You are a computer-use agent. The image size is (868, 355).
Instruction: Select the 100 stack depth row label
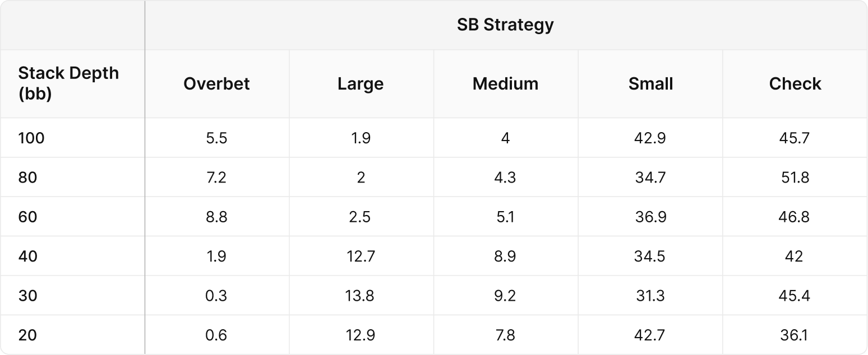point(31,138)
